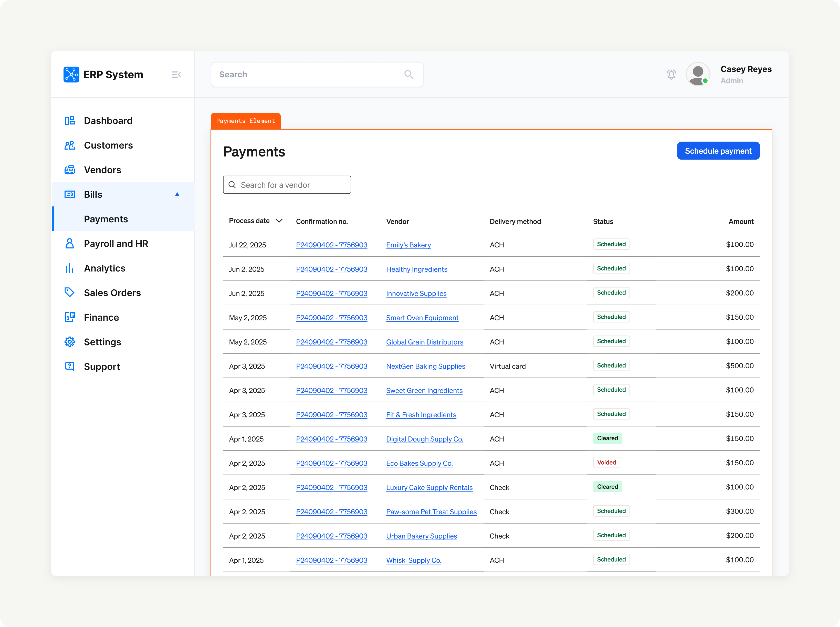Click the Schedule payment button
Image resolution: width=840 pixels, height=627 pixels.
click(x=718, y=151)
